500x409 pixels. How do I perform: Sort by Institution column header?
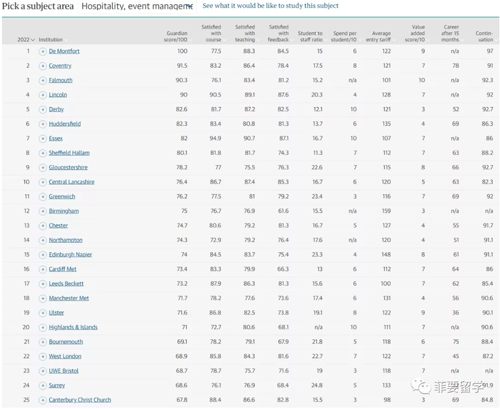click(51, 40)
